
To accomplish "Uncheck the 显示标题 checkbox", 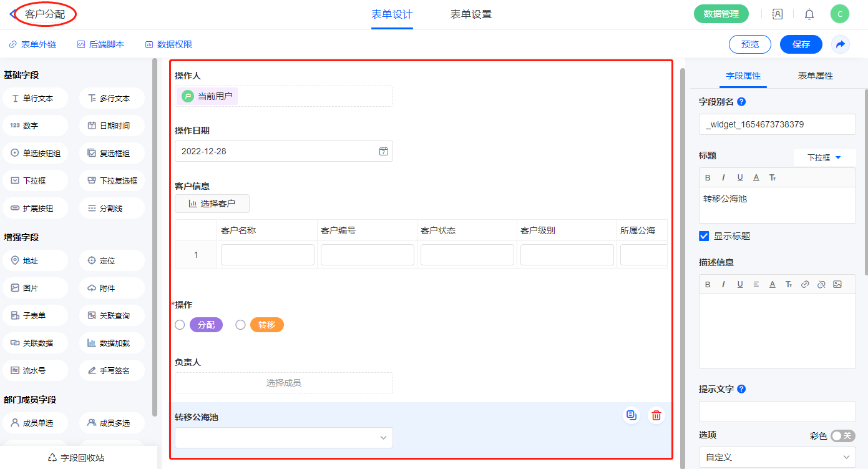I will click(x=705, y=236).
